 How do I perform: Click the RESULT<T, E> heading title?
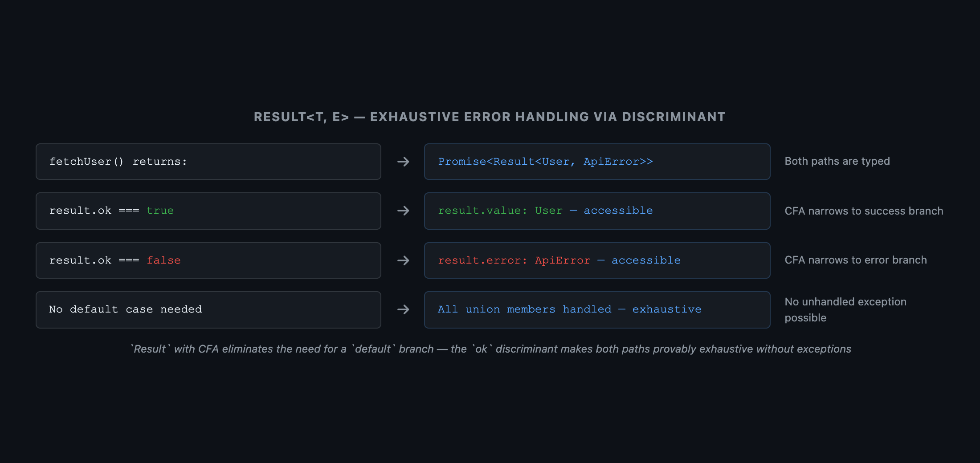tap(490, 117)
